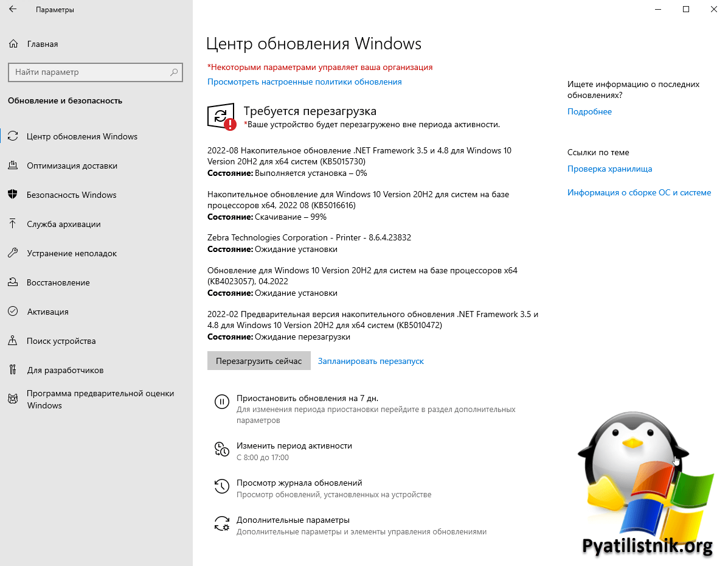Click the gear icon for Дополнительные параметры
Viewport: 728px width, 566px height.
click(x=222, y=523)
